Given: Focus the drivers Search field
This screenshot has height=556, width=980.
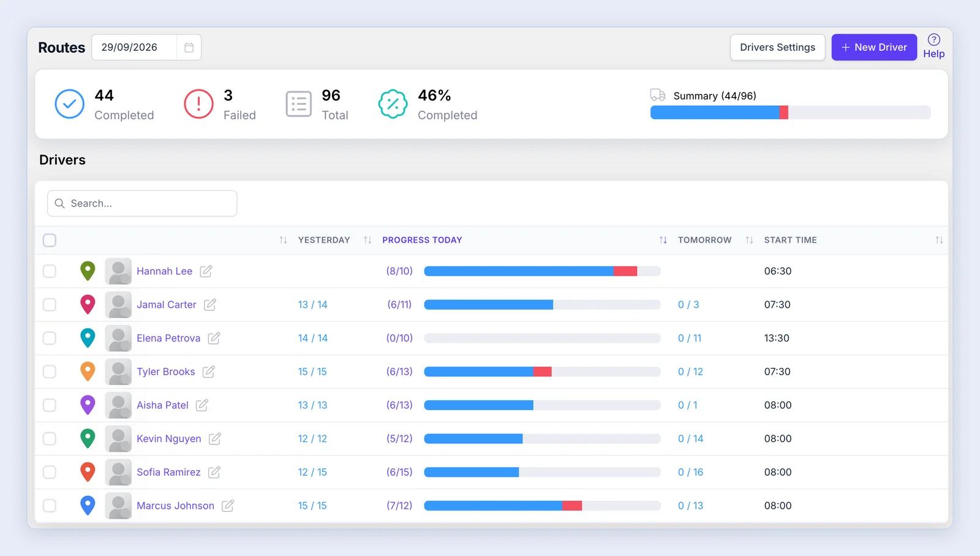Looking at the screenshot, I should (142, 204).
